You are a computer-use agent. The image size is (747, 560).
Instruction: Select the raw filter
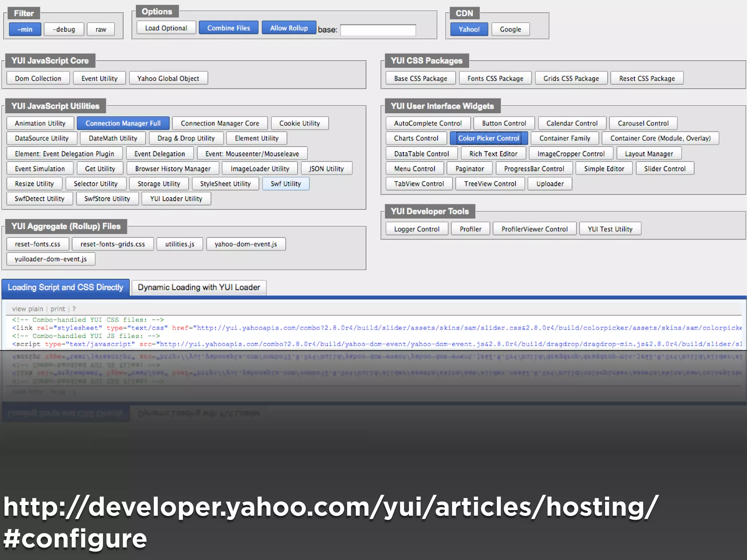click(x=101, y=29)
